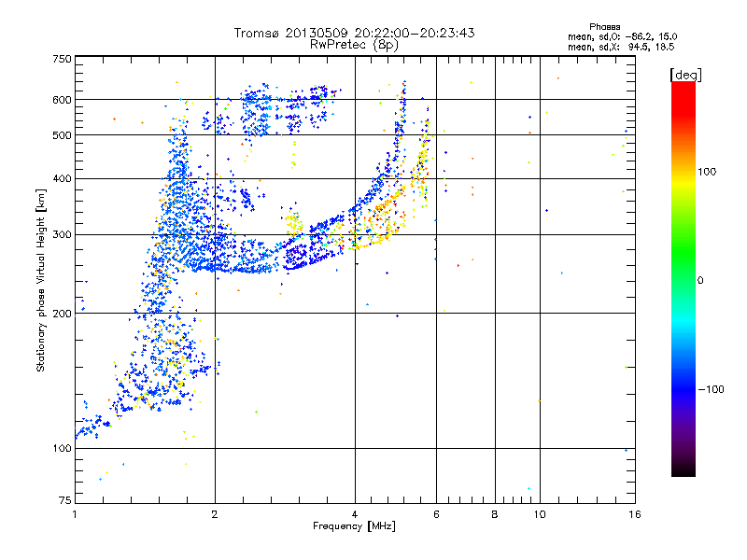This screenshot has width=747, height=560.
Task: Click the y-axis tick label '750'
Action: tap(62, 59)
